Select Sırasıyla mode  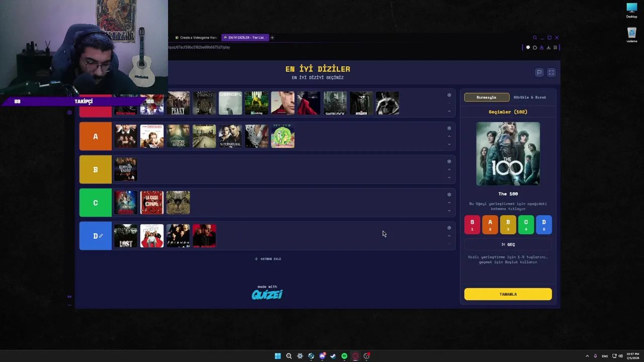click(487, 97)
